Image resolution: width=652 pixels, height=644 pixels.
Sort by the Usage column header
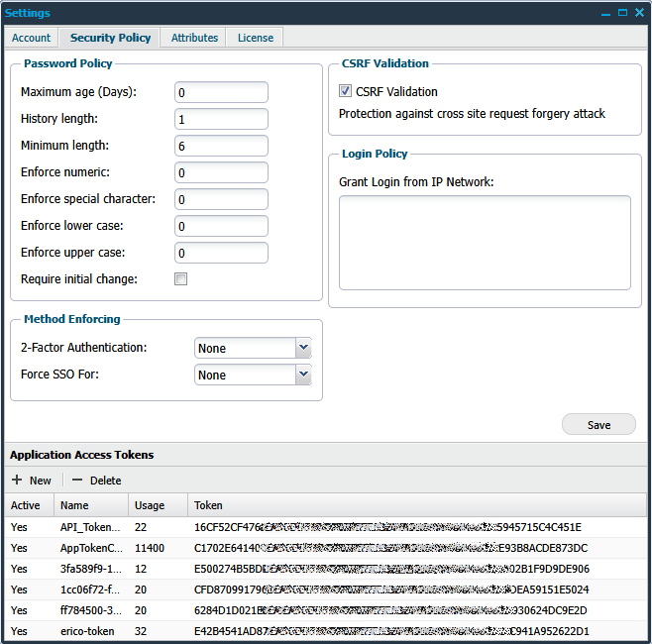[x=158, y=505]
